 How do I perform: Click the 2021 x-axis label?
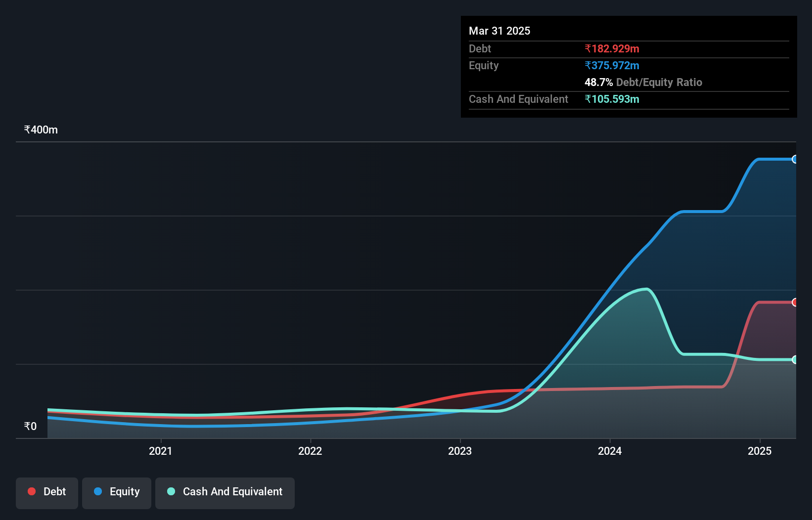[x=161, y=451]
